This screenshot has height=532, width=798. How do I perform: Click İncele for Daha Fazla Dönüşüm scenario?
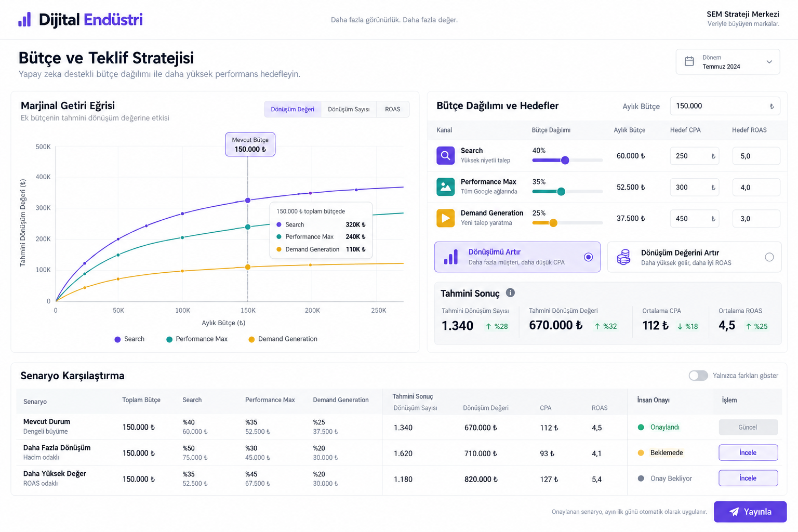[x=748, y=453]
